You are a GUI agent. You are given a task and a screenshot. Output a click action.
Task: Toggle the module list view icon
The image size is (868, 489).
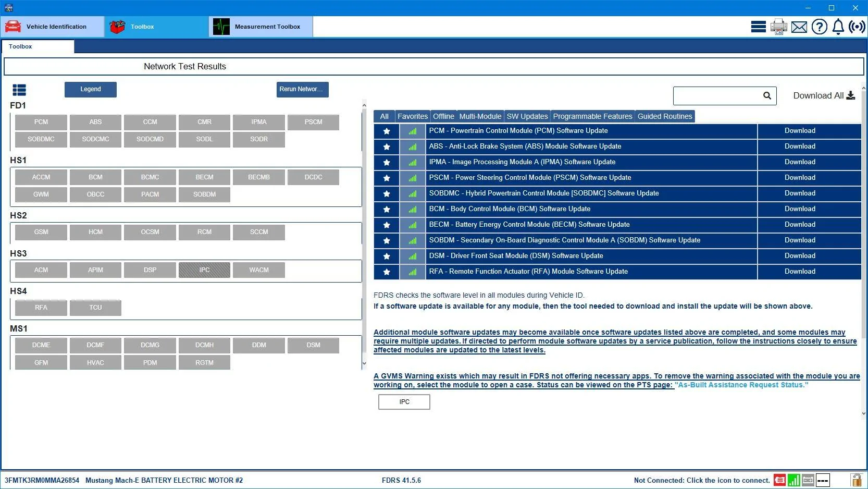click(x=19, y=90)
